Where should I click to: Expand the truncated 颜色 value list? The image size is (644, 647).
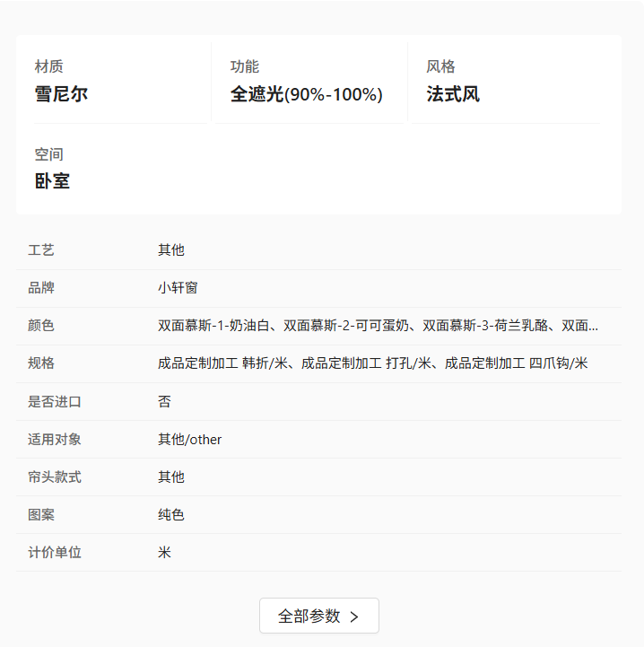point(378,326)
